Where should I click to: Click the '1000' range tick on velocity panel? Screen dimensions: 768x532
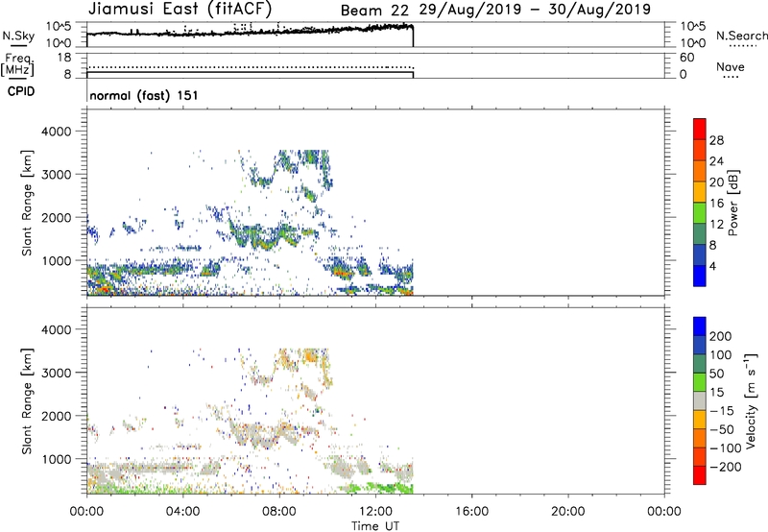click(57, 459)
